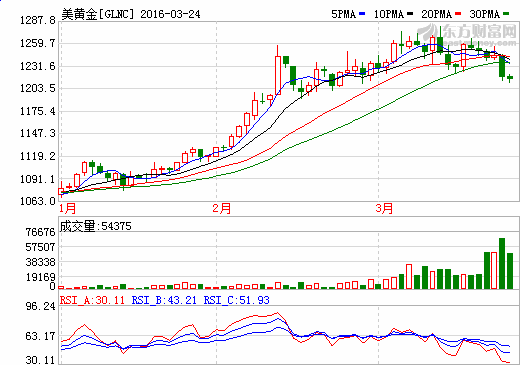Click the 3月 timeline label
This screenshot has height=365, width=520.
tap(384, 208)
